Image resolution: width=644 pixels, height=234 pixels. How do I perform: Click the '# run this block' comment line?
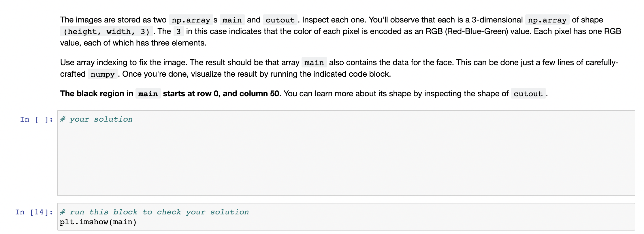[154, 212]
